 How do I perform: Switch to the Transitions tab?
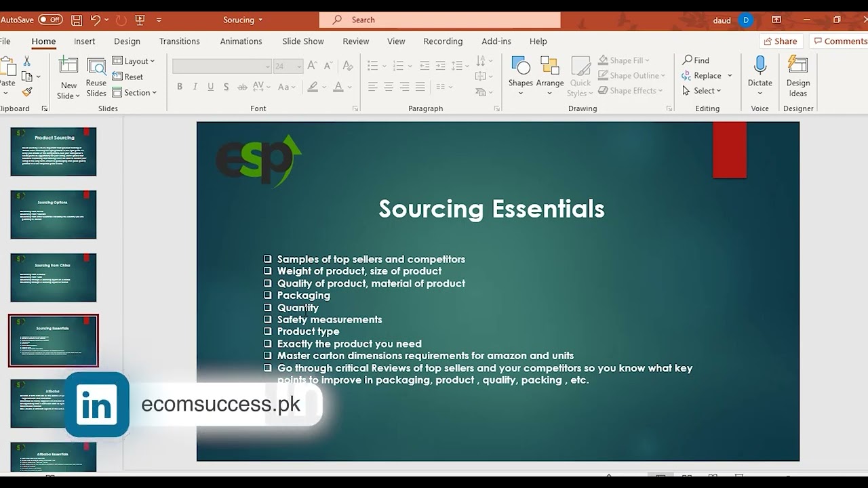(180, 41)
